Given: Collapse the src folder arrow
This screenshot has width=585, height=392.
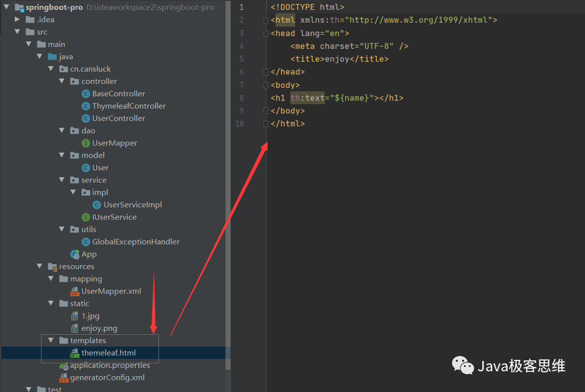Looking at the screenshot, I should [x=17, y=32].
